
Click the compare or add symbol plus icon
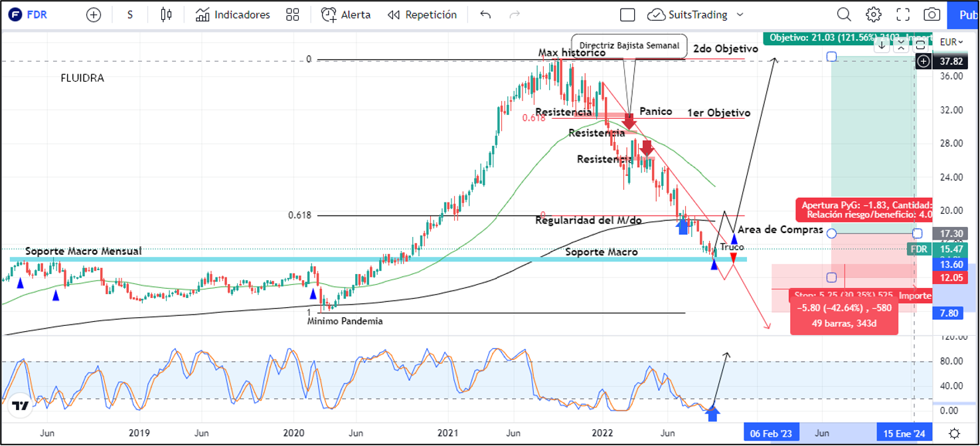pos(94,15)
